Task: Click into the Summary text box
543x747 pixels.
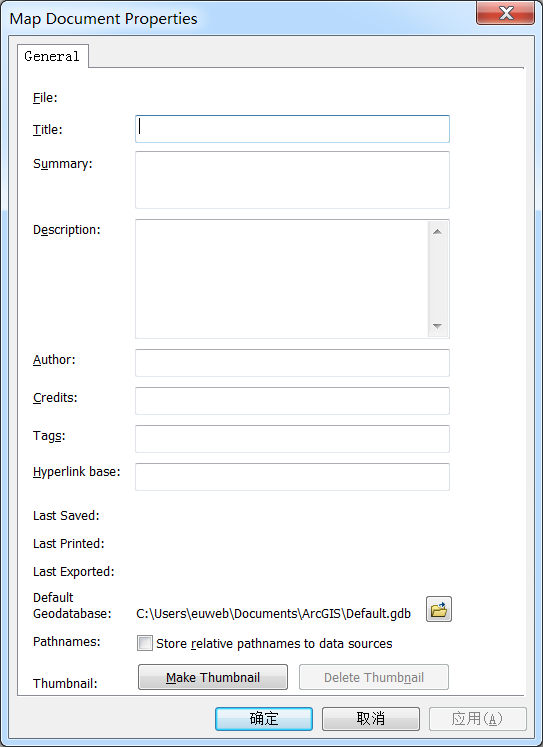Action: [292, 180]
